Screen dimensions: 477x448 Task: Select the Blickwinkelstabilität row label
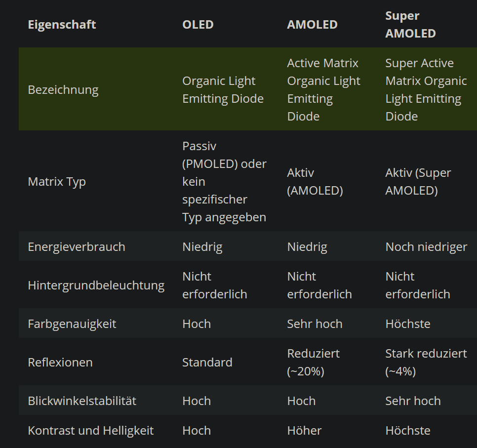click(x=82, y=401)
